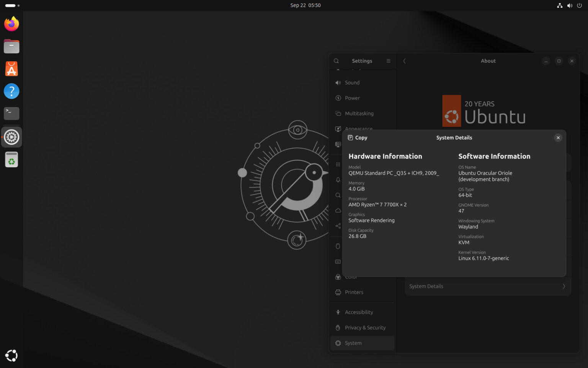Open the Files app in the dock
Screen dimensions: 588x368
tap(11, 46)
